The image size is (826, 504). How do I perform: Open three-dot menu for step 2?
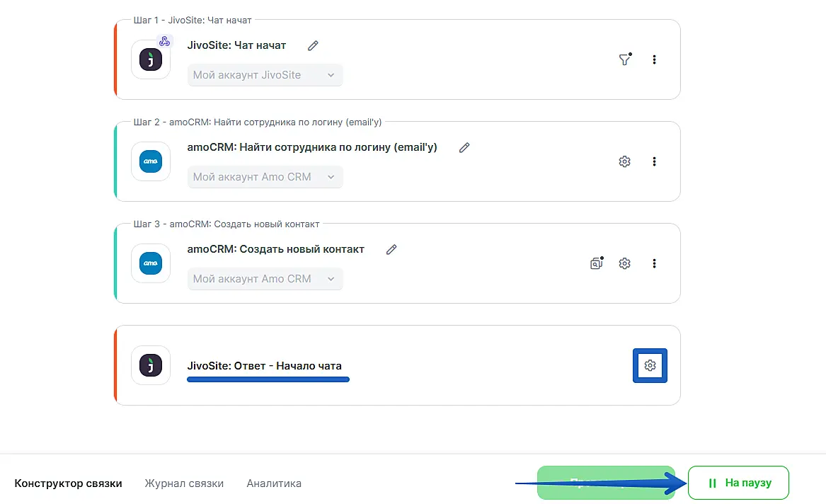[654, 161]
